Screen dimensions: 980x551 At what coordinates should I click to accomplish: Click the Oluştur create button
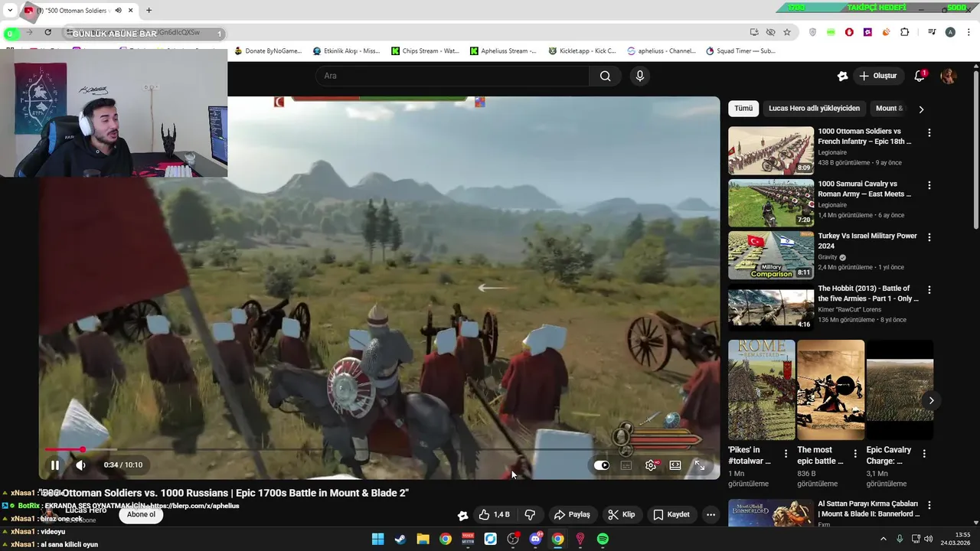pyautogui.click(x=877, y=76)
